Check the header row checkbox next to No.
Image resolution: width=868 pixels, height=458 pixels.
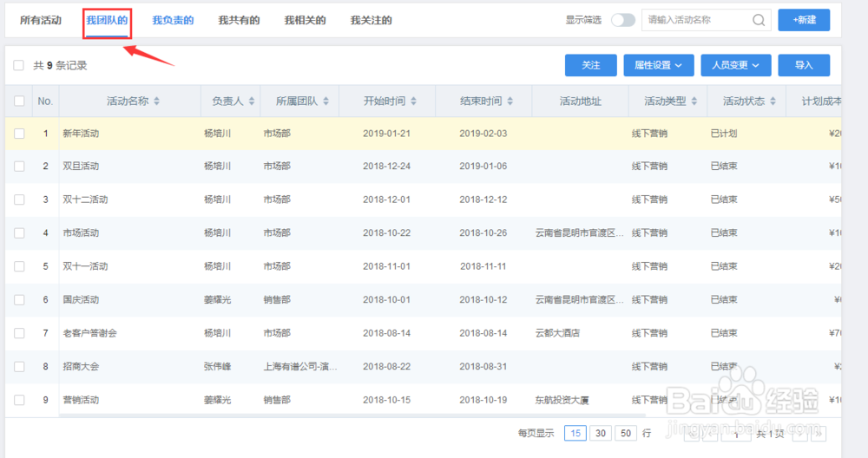click(19, 101)
